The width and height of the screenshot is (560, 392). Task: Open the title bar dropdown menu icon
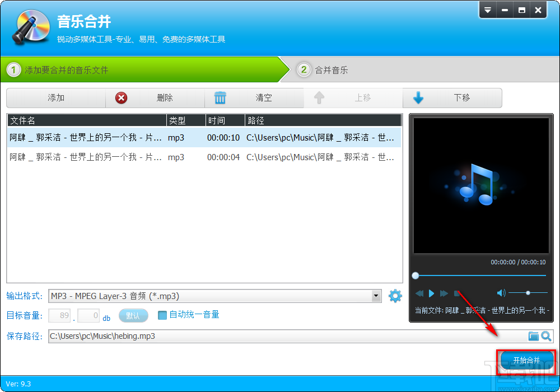tap(488, 10)
